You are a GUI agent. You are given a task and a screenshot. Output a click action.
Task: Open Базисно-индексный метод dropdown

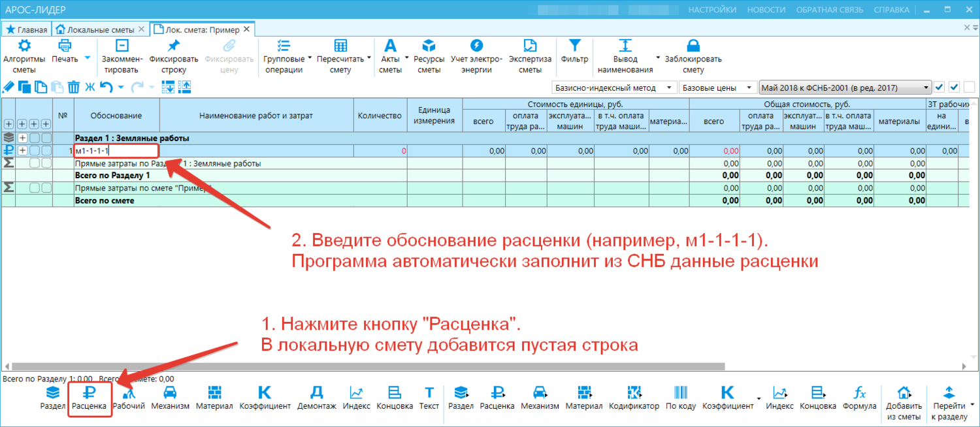613,87
